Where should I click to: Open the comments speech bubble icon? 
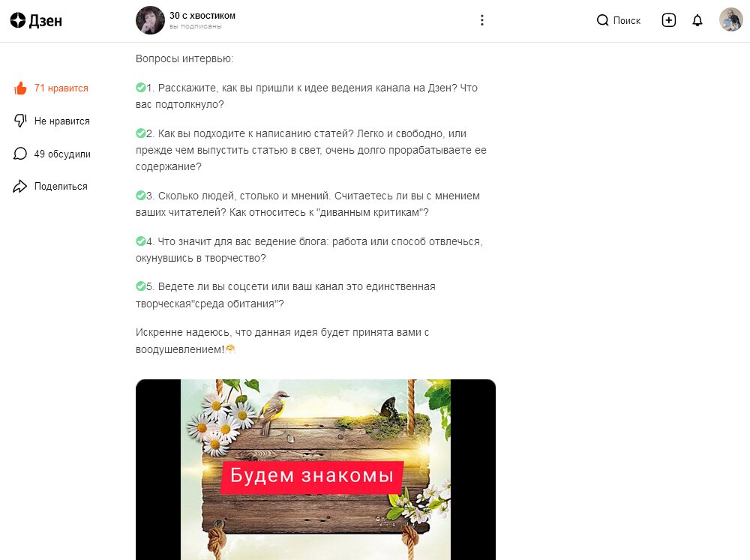click(20, 154)
